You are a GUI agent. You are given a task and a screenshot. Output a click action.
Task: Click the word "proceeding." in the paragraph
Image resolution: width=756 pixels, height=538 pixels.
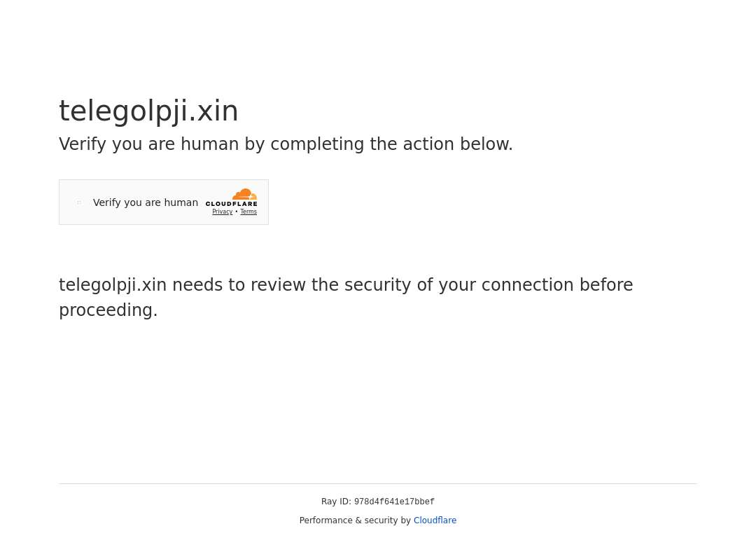click(108, 310)
